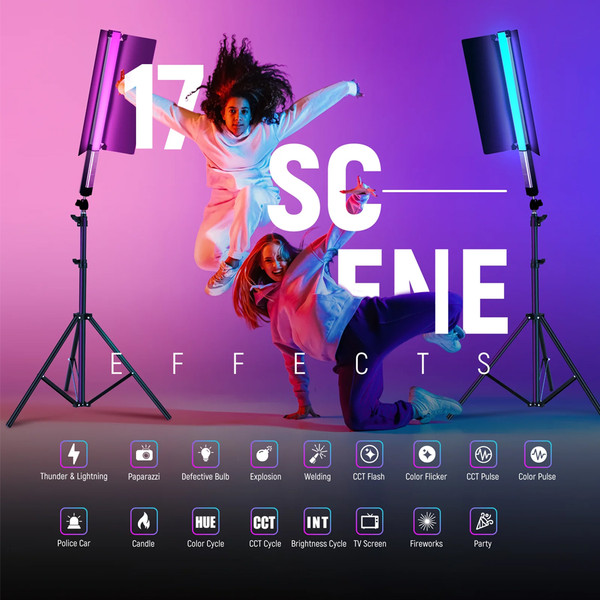This screenshot has height=600, width=600.
Task: Click the Color Flicker icon
Action: (x=427, y=454)
